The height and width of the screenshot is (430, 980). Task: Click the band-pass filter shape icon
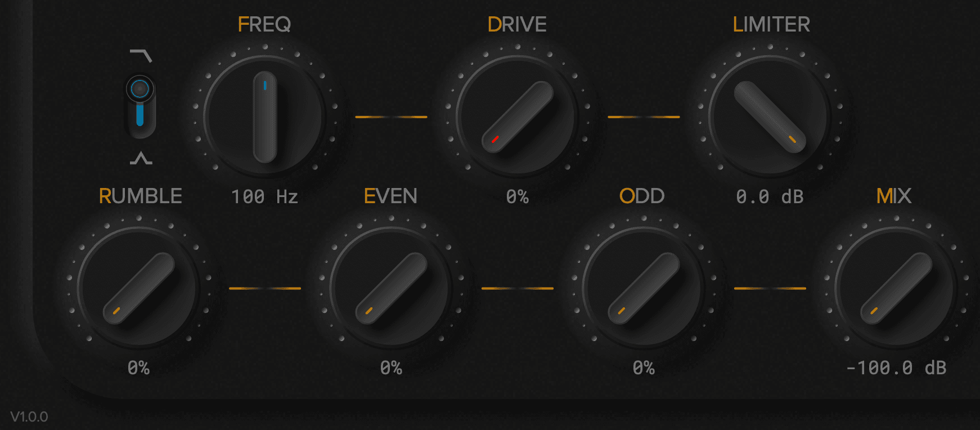pos(141,159)
